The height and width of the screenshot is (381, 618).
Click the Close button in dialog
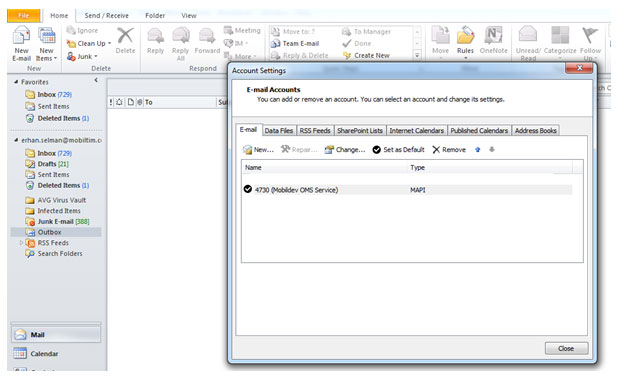(566, 348)
